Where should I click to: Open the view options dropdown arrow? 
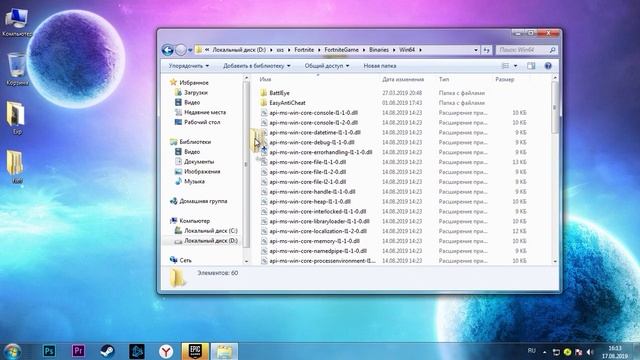pos(515,66)
